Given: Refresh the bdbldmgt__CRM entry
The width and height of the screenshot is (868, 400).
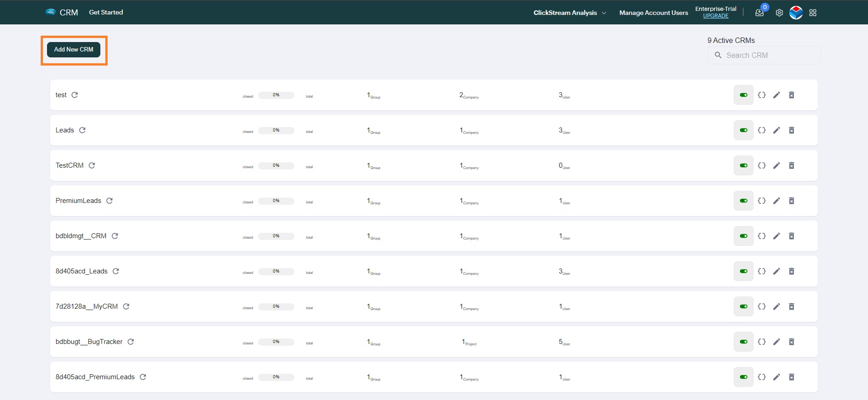Looking at the screenshot, I should click(115, 236).
